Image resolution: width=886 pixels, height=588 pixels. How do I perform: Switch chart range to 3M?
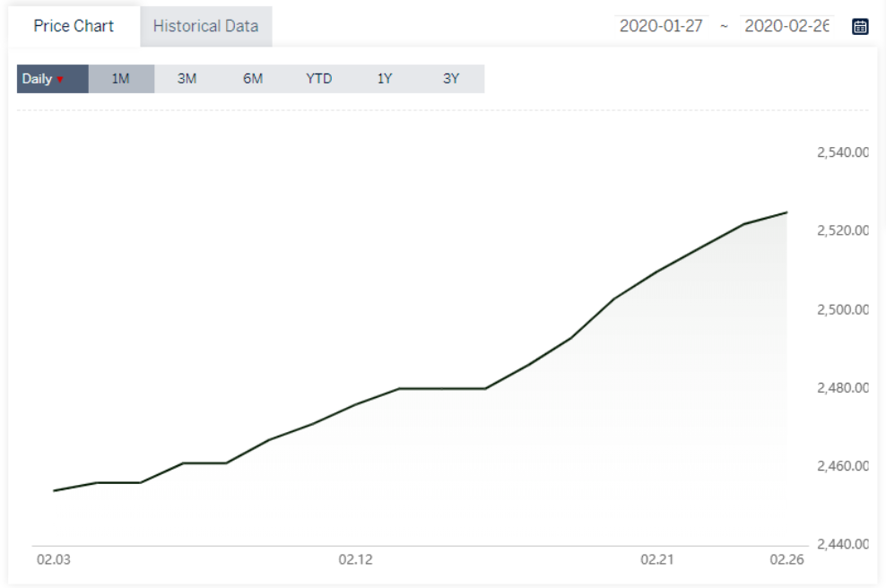pyautogui.click(x=187, y=79)
